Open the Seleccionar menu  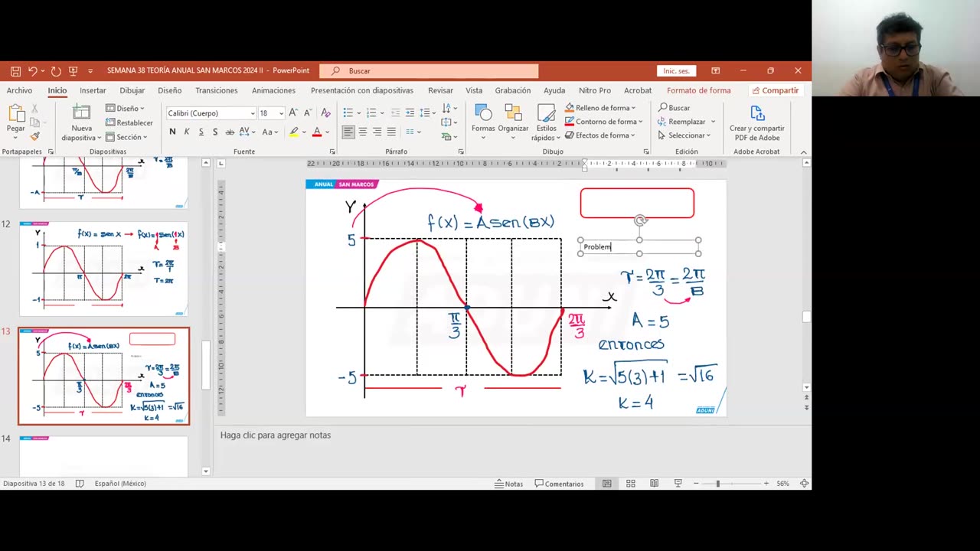coord(684,135)
